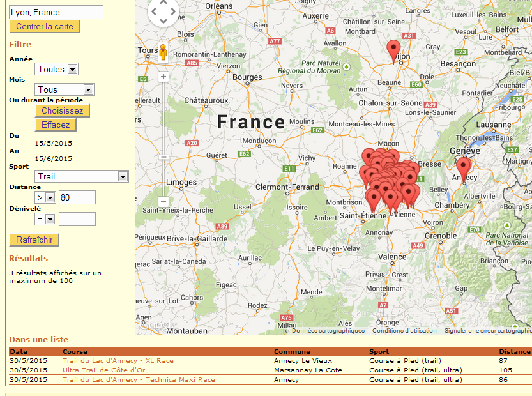Image resolution: width=532 pixels, height=396 pixels.
Task: Click the Lyon, France location field
Action: 56,12
